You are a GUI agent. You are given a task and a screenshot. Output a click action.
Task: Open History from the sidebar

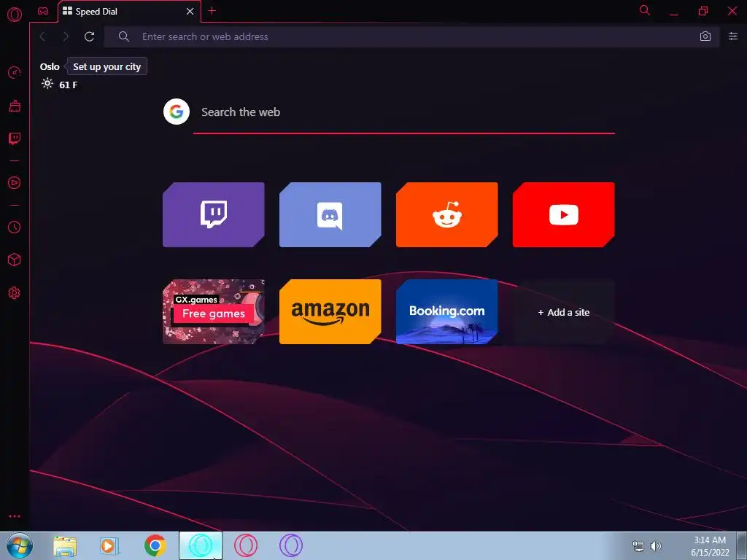[x=15, y=227]
